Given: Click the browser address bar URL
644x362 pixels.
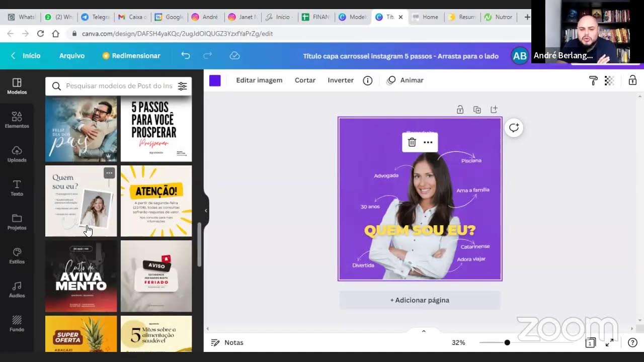Looking at the screenshot, I should coord(177,34).
